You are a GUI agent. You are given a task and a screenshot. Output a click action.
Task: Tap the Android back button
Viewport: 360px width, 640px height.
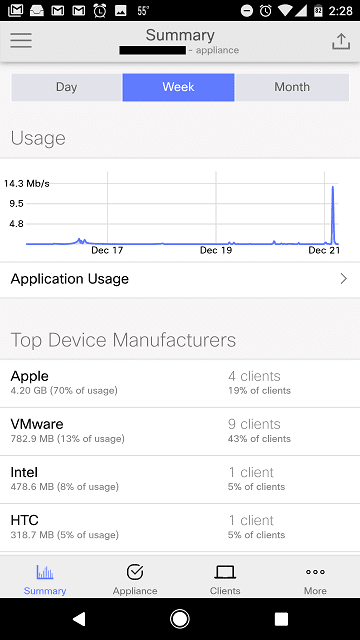79,619
